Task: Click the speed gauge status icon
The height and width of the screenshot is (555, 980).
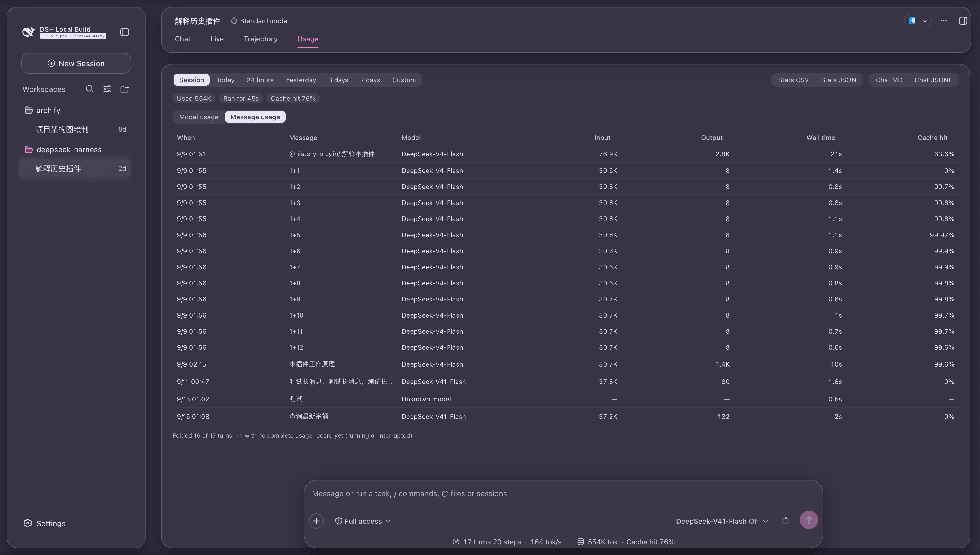Action: pos(456,542)
